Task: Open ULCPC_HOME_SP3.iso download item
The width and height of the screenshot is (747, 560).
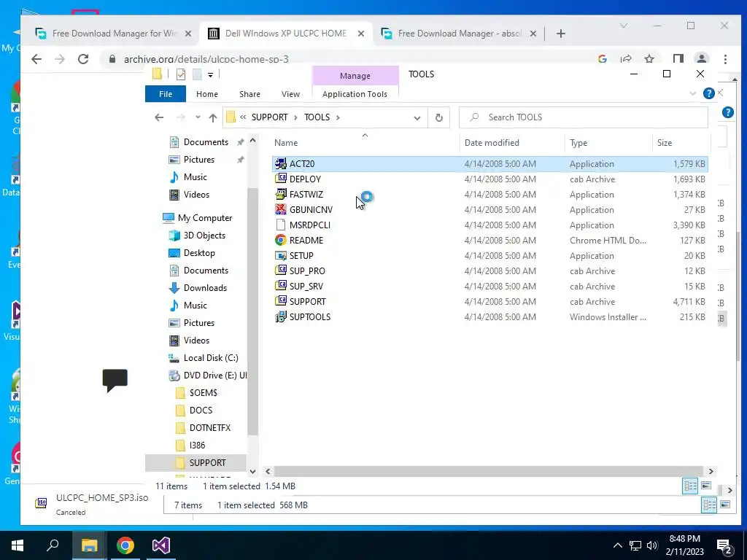Action: (91, 503)
